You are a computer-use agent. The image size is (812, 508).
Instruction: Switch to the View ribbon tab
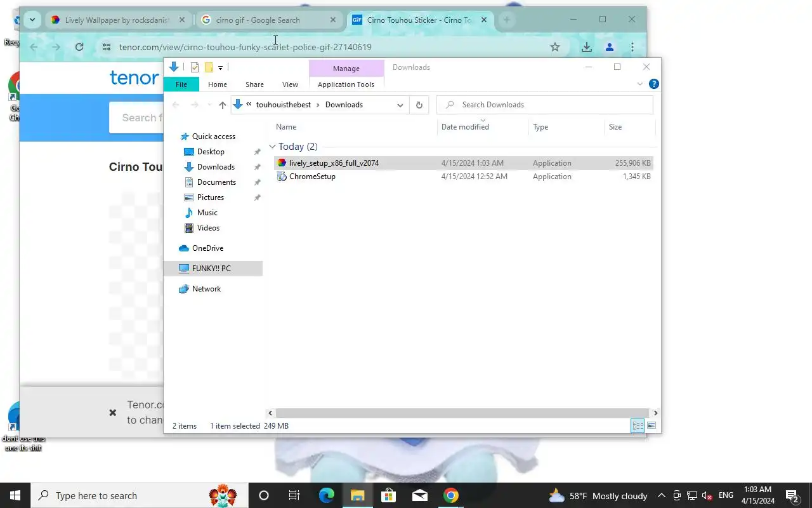tap(290, 84)
